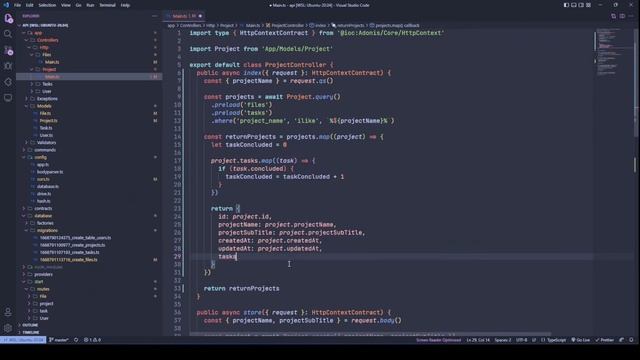Open the Manage gear icon

pyautogui.click(x=8, y=328)
